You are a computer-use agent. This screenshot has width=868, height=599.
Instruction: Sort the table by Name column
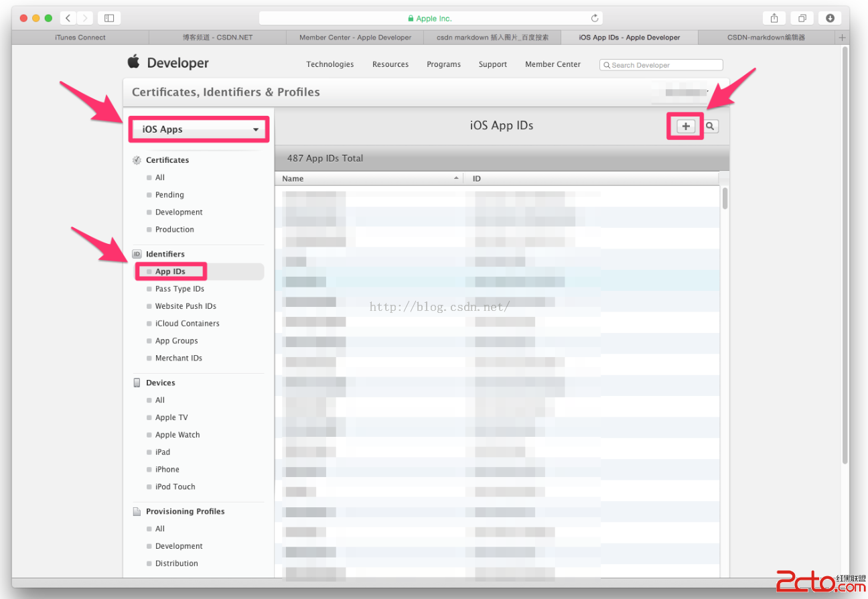pos(369,178)
